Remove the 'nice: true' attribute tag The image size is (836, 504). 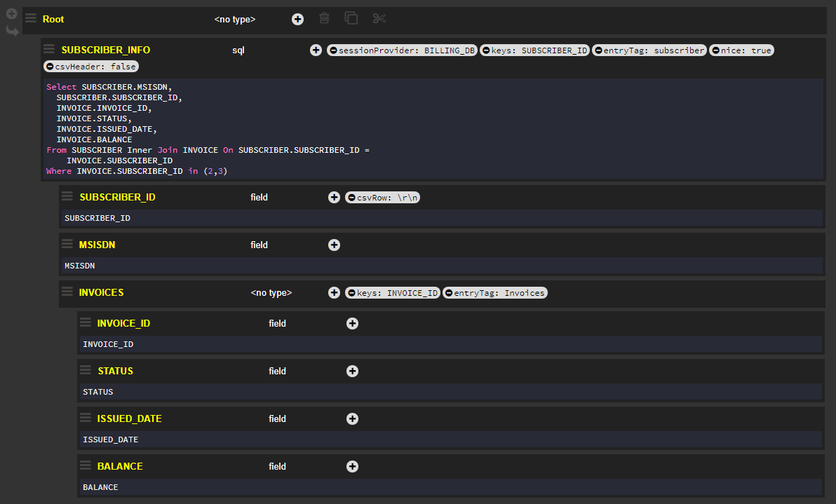tap(715, 50)
